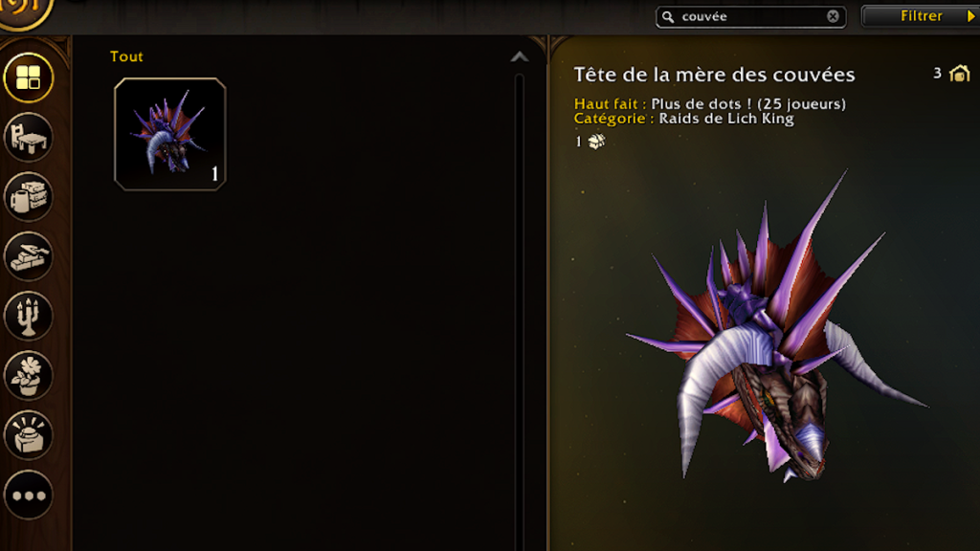Click inside the 'couvée' search field
The image size is (980, 551).
pos(750,17)
